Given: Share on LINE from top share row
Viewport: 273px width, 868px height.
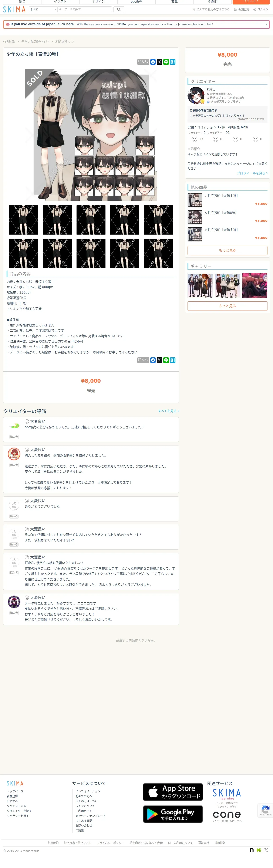Looking at the screenshot, I should click(166, 62).
